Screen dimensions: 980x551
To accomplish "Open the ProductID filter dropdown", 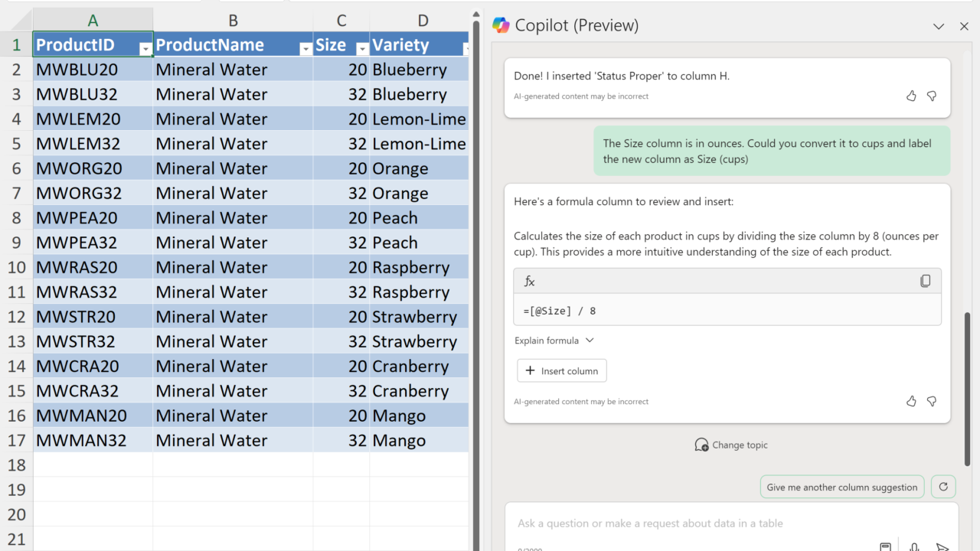I will coord(145,49).
